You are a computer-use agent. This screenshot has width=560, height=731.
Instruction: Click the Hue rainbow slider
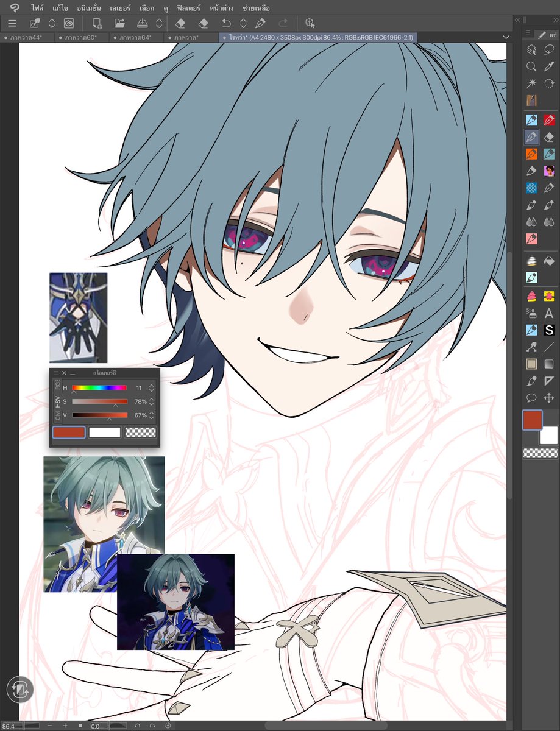pos(99,388)
